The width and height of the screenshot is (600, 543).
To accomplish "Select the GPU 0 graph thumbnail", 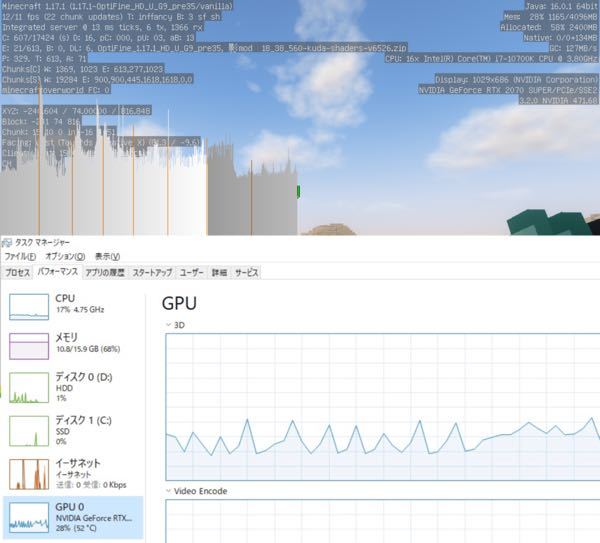I will point(29,518).
